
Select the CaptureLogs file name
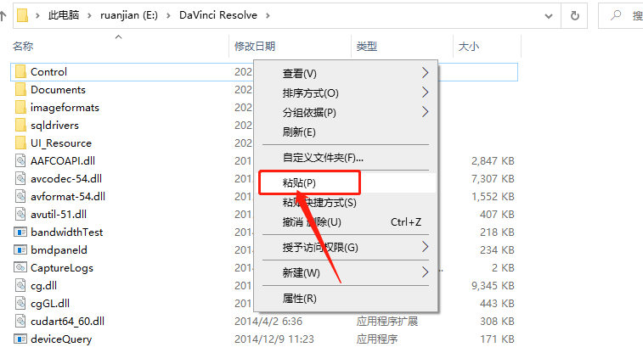coord(62,268)
